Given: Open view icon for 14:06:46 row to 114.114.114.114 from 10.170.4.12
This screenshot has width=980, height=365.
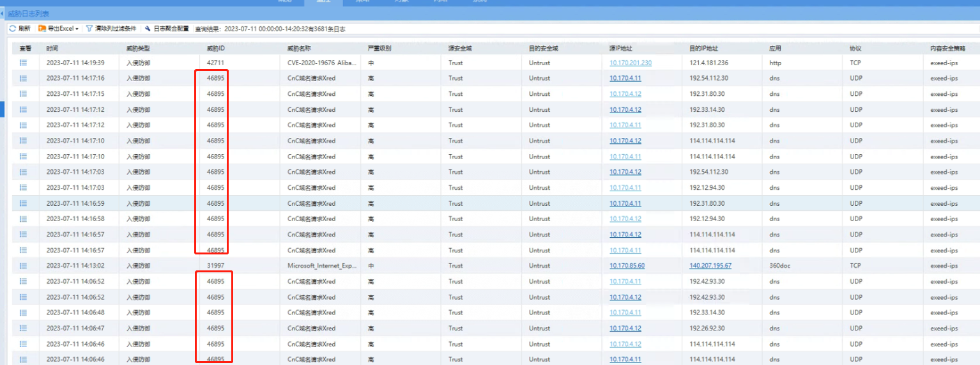Looking at the screenshot, I should (23, 344).
